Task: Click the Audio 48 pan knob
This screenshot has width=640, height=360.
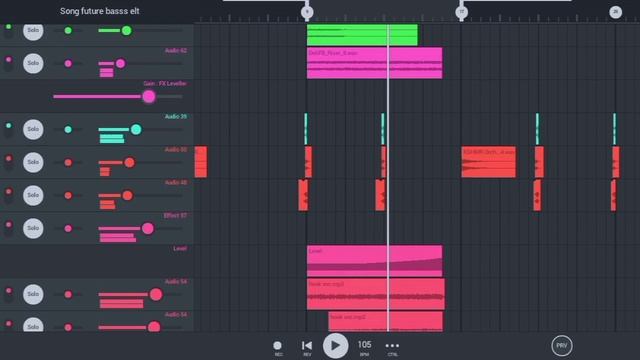Action: pos(68,196)
